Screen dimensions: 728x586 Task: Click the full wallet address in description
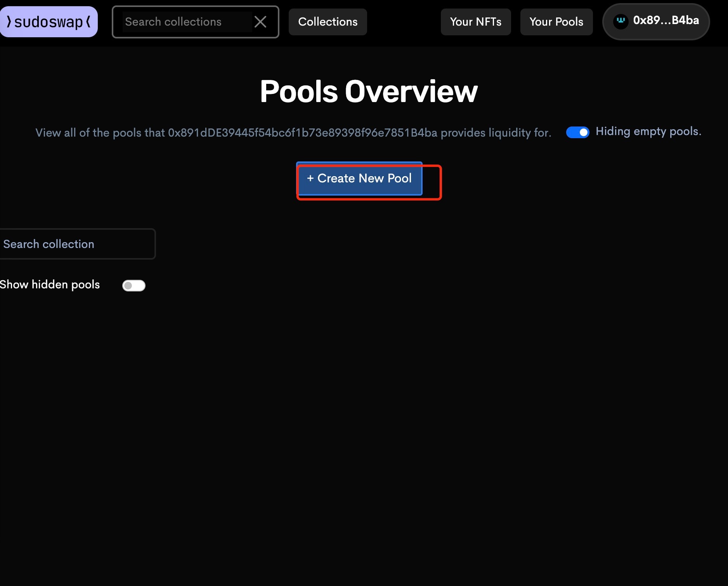302,133
